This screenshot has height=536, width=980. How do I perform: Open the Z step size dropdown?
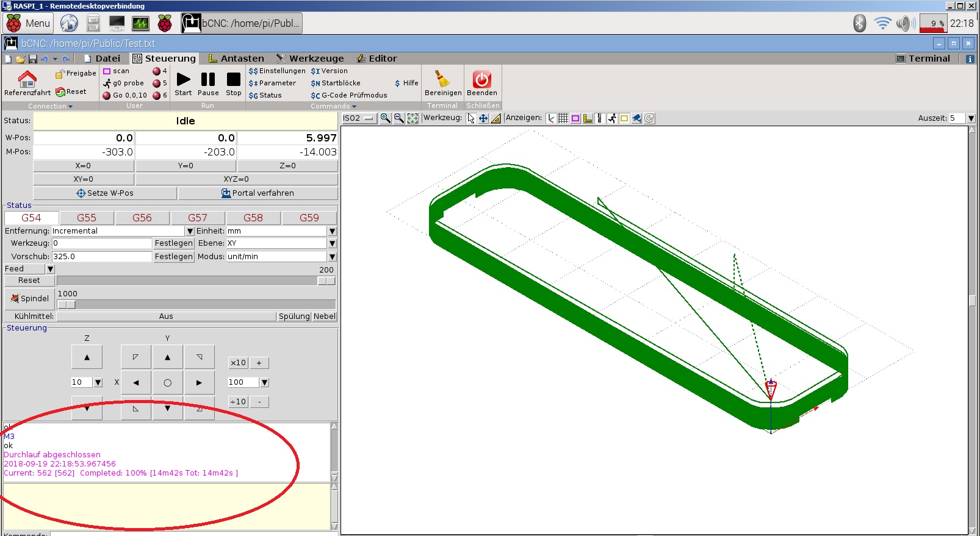point(98,382)
